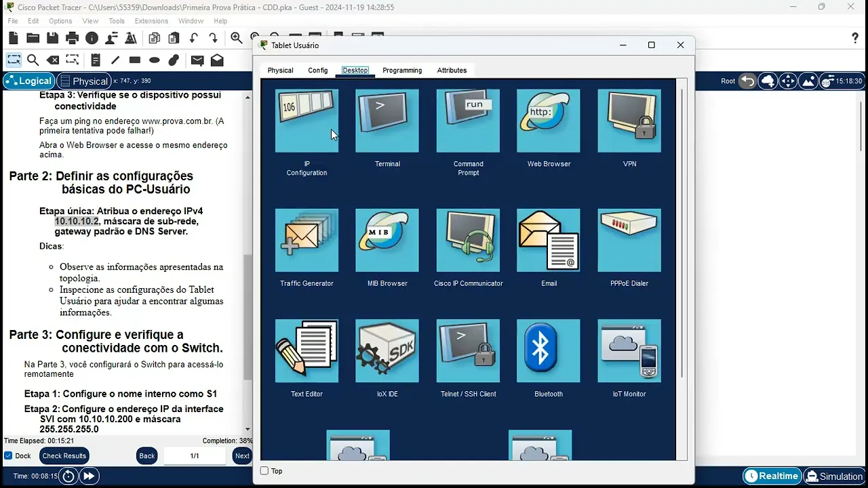Open the Activity Wizard toolbar icon
868x488 pixels.
coord(131,38)
